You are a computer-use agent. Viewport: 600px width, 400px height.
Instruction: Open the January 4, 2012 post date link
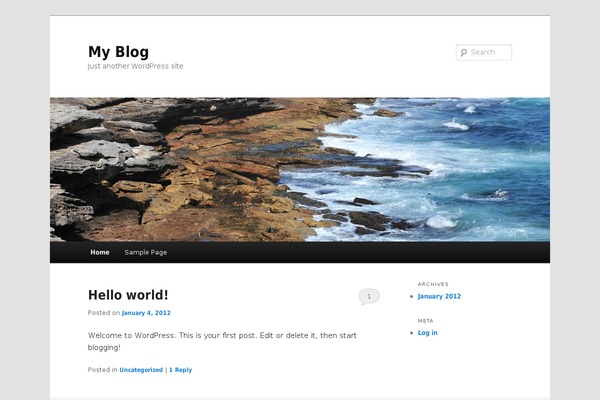pyautogui.click(x=146, y=313)
